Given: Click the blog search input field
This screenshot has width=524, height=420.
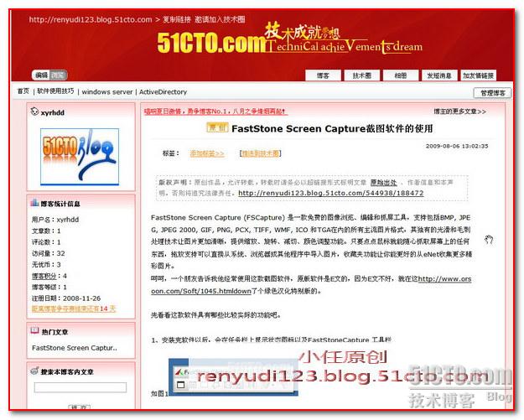Looking at the screenshot, I should click(x=80, y=387).
